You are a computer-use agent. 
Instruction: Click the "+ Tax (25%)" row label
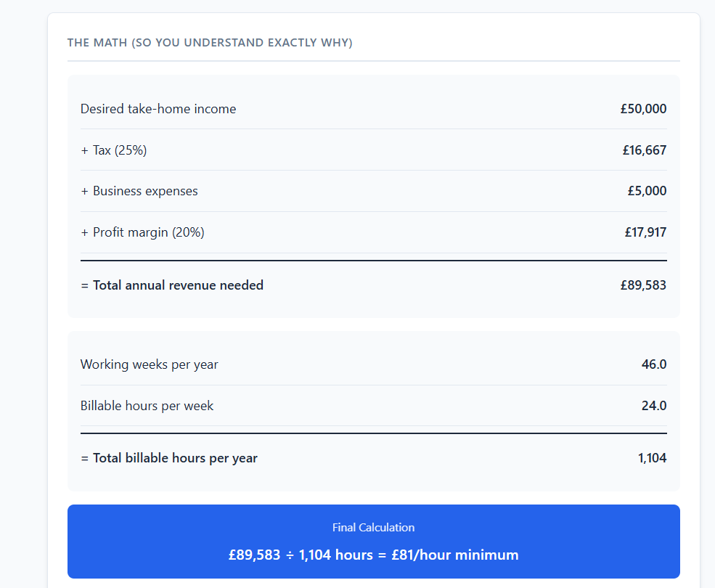pos(114,150)
